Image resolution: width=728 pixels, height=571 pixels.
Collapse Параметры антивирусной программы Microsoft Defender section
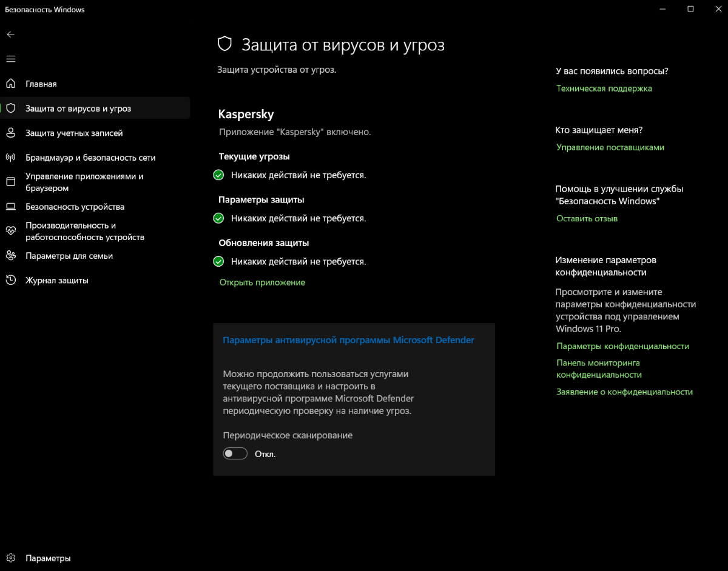(348, 340)
